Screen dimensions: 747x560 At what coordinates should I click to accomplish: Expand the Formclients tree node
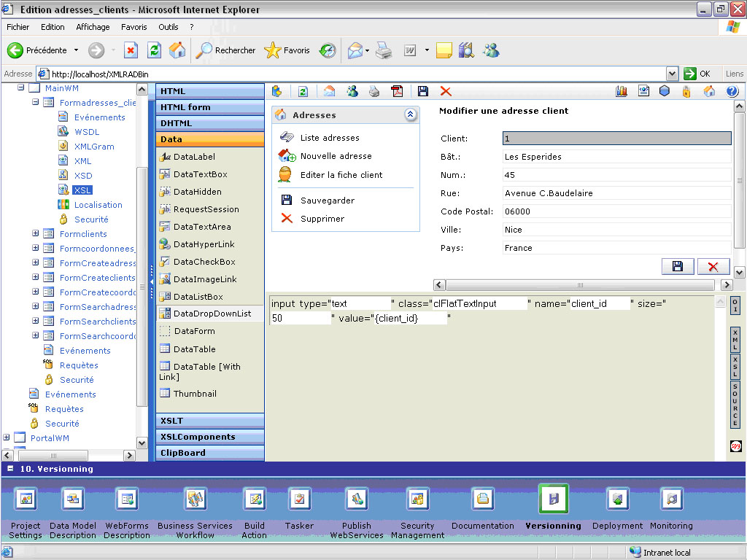coord(36,234)
